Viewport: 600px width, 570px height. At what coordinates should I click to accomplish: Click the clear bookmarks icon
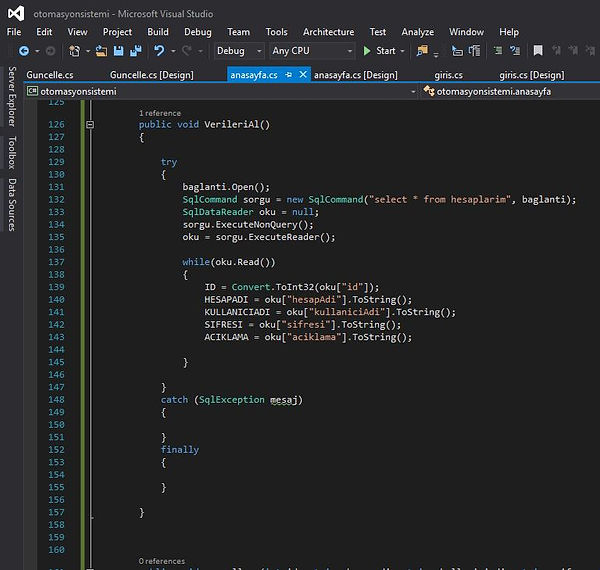(x=590, y=51)
